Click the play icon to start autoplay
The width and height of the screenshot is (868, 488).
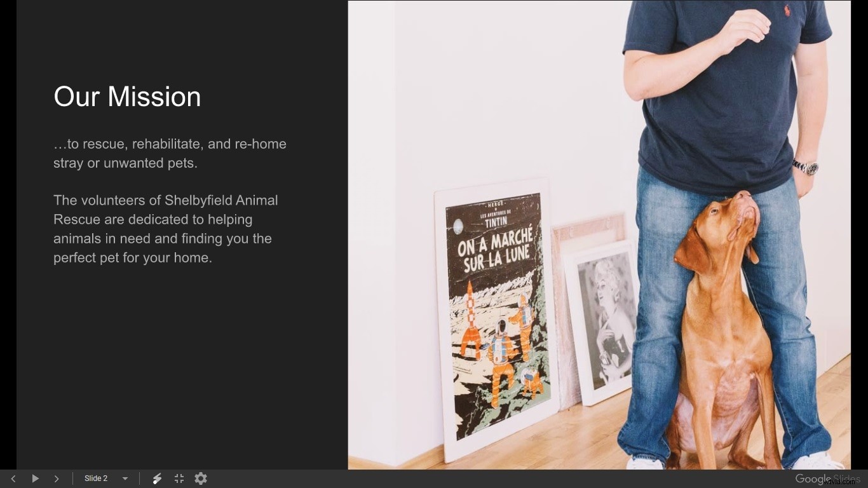click(35, 478)
